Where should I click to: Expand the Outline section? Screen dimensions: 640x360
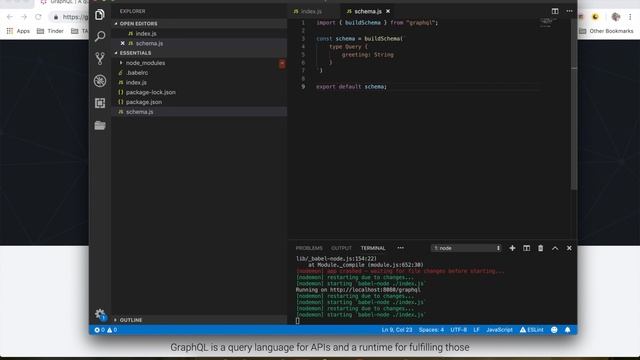pos(199,320)
